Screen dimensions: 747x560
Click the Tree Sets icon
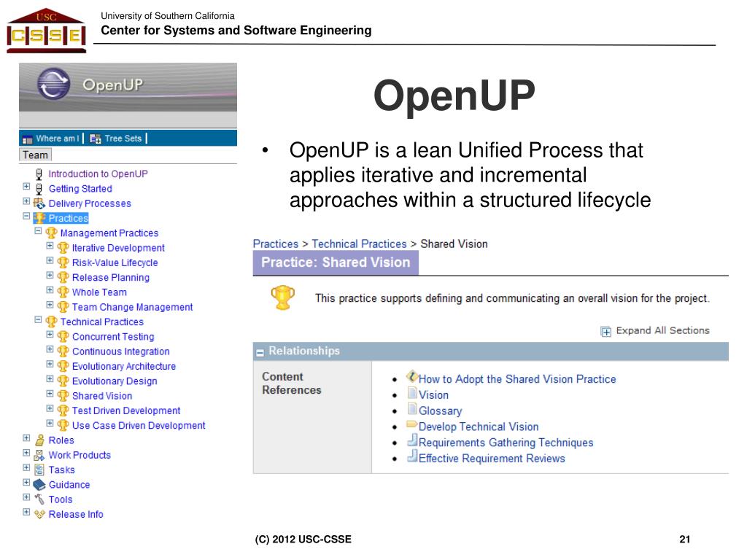pyautogui.click(x=96, y=139)
